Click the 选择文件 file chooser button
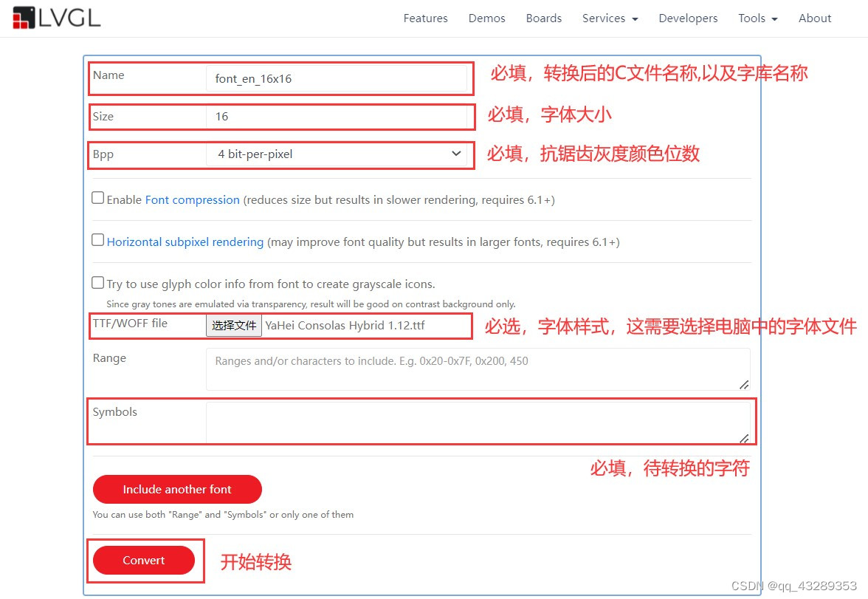Image resolution: width=868 pixels, height=599 pixels. pos(233,325)
